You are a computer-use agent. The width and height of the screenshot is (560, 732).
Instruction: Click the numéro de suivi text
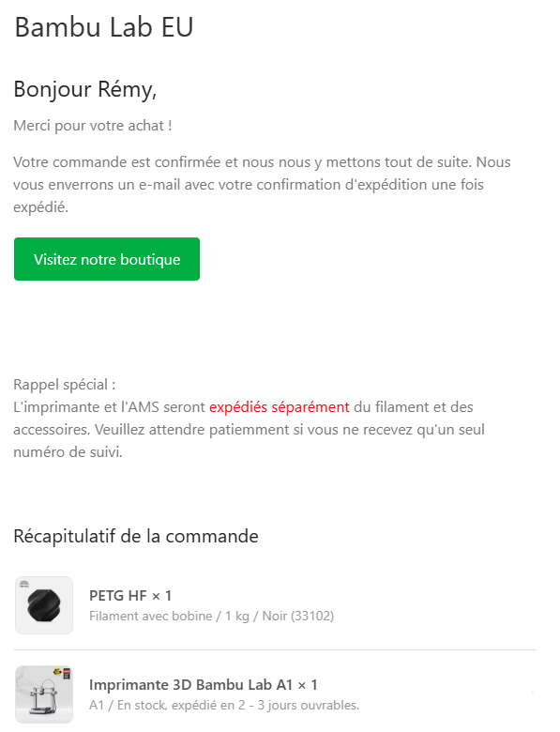[68, 452]
